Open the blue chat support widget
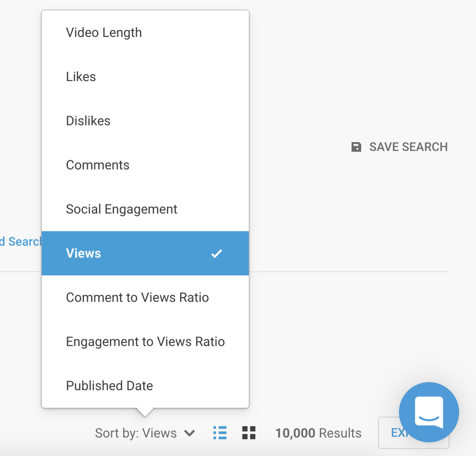 pyautogui.click(x=429, y=412)
